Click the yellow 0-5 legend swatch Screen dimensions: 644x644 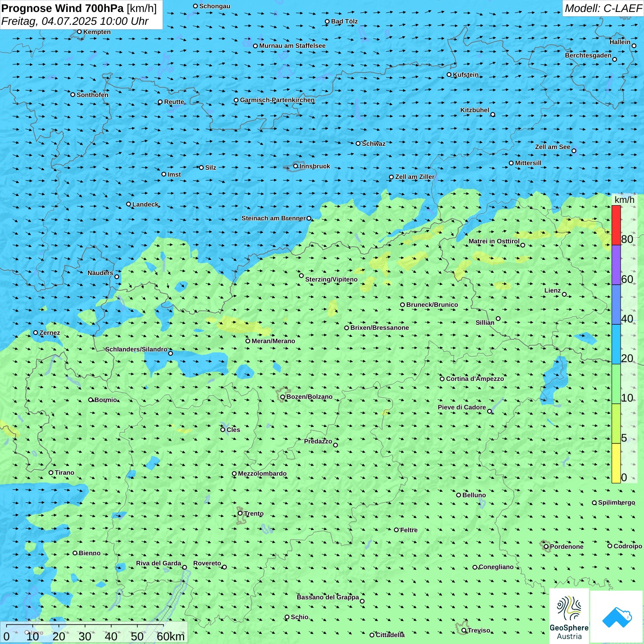click(616, 463)
